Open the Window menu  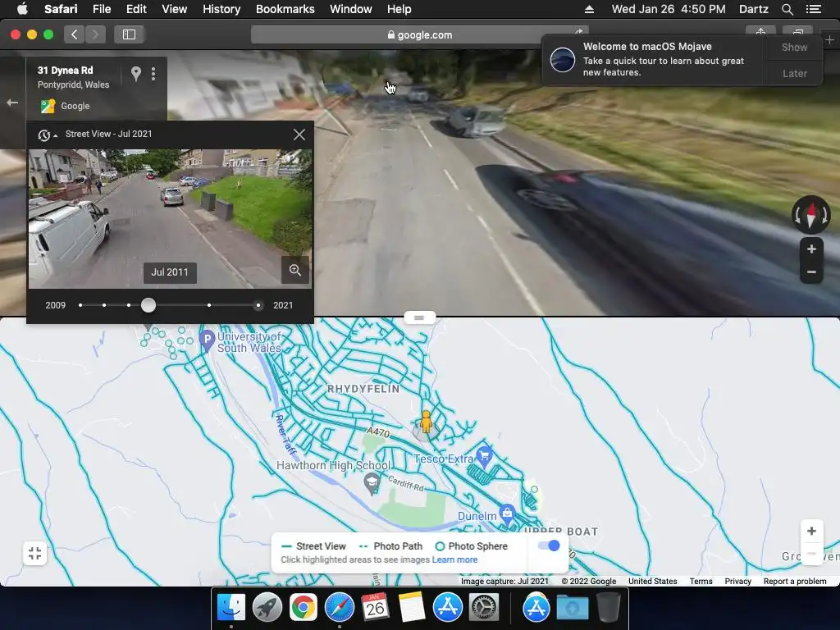pyautogui.click(x=351, y=9)
